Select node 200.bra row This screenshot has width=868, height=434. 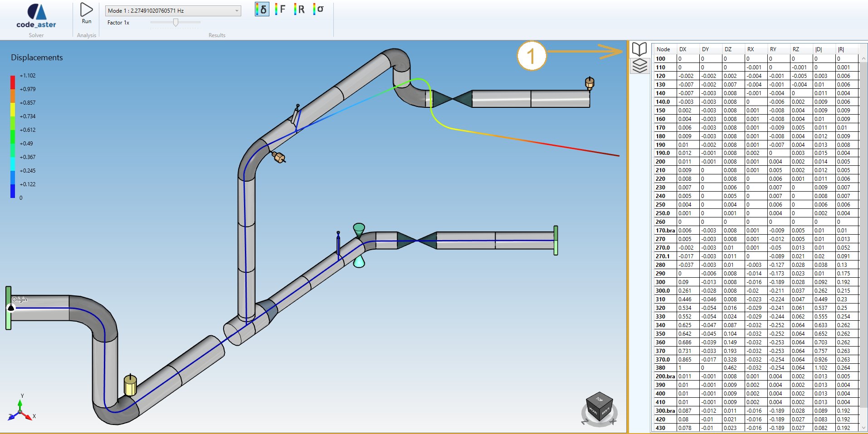tap(756, 376)
